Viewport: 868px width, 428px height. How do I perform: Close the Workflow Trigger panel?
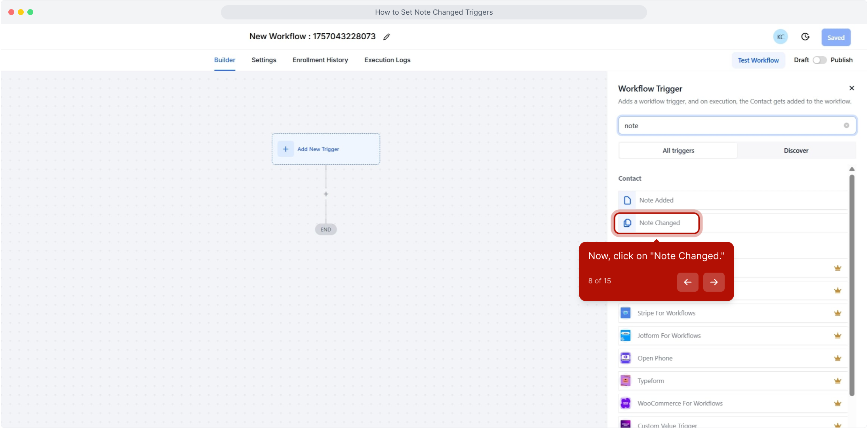pyautogui.click(x=851, y=88)
